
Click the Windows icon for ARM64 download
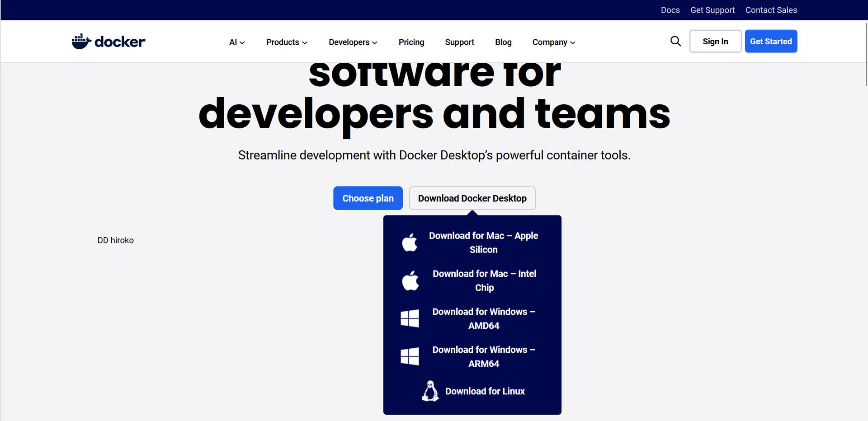(x=410, y=356)
